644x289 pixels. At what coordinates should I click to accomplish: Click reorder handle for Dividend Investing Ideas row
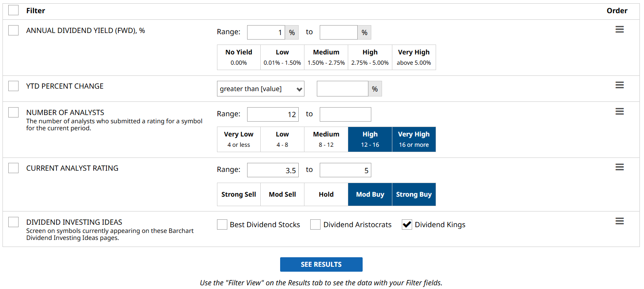[619, 221]
